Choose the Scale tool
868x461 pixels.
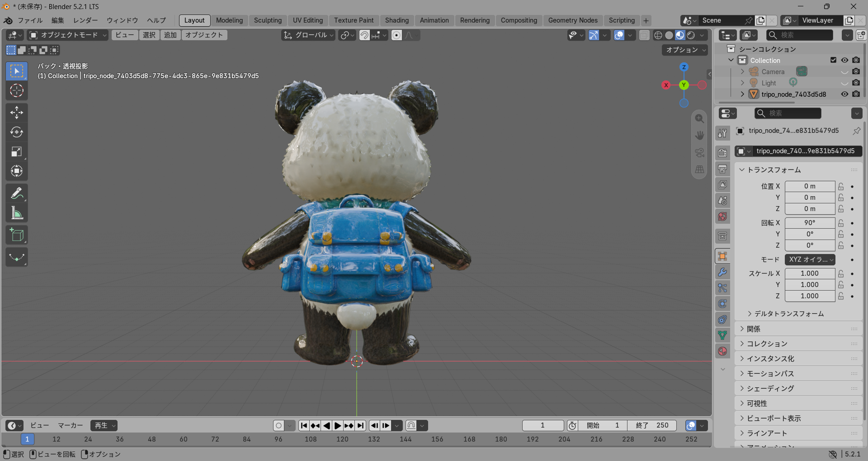click(17, 151)
